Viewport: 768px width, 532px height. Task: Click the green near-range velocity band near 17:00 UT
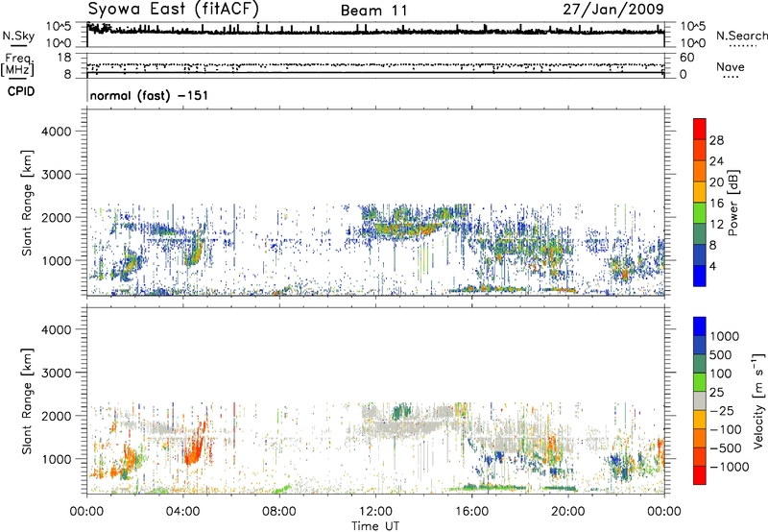point(488,487)
